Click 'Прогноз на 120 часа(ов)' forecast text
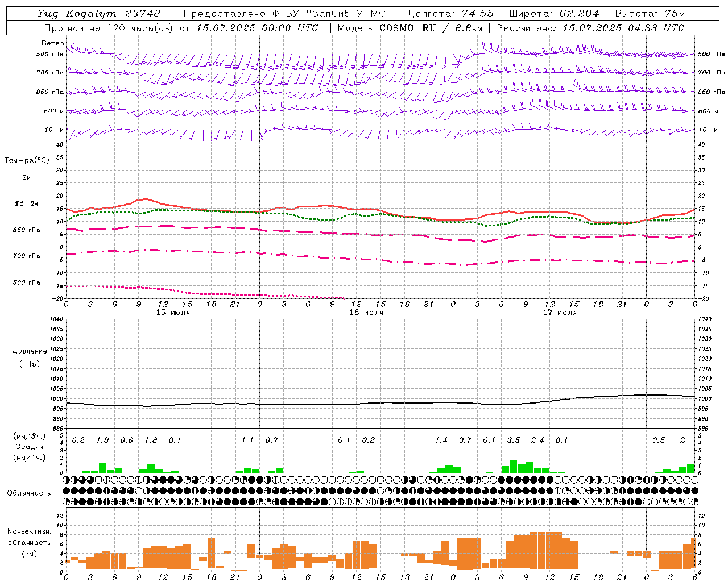728x582 pixels. click(x=110, y=28)
